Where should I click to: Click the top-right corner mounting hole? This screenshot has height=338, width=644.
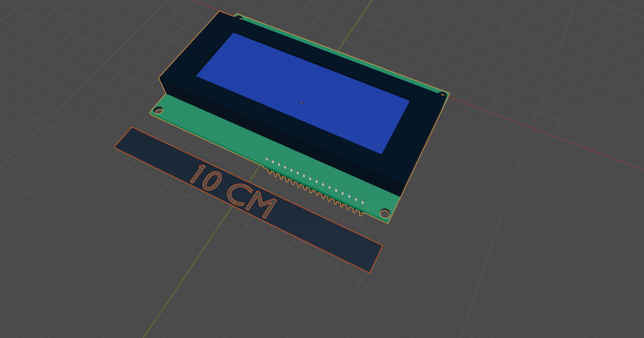point(443,94)
